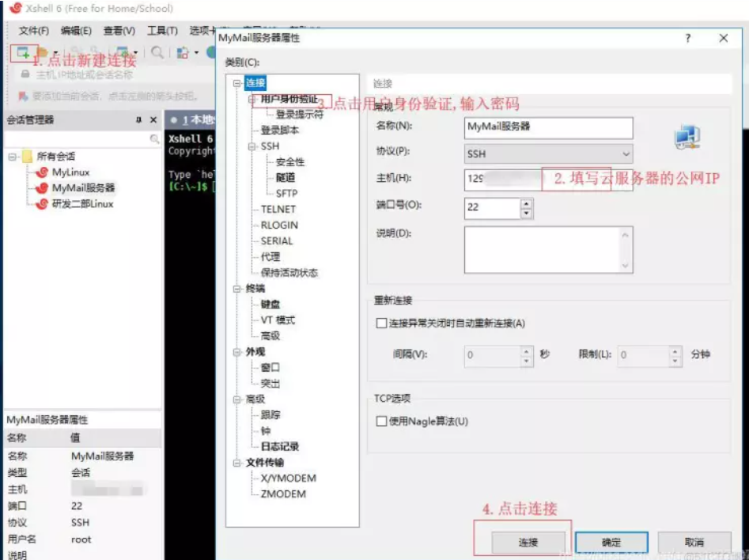Screen dimensions: 749x560
Task: Collapse the 连接 tree node
Action: [x=237, y=83]
